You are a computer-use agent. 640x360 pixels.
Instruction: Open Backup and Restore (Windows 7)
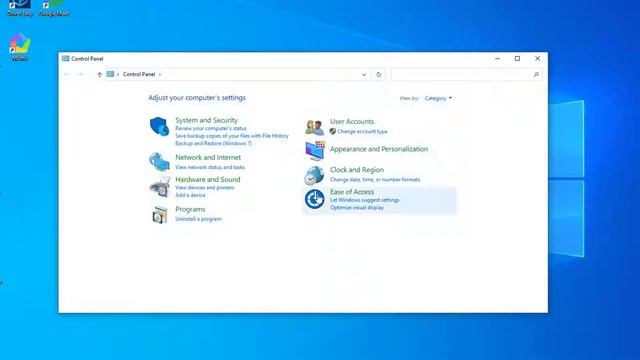(x=213, y=144)
